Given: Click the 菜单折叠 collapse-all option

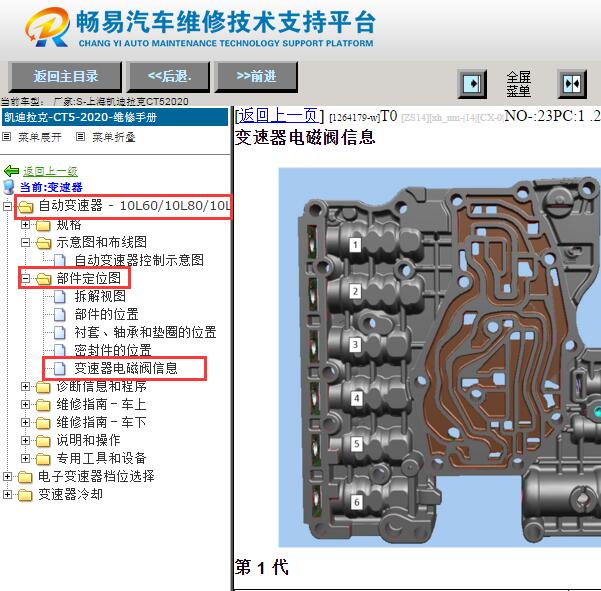Looking at the screenshot, I should click(113, 137).
